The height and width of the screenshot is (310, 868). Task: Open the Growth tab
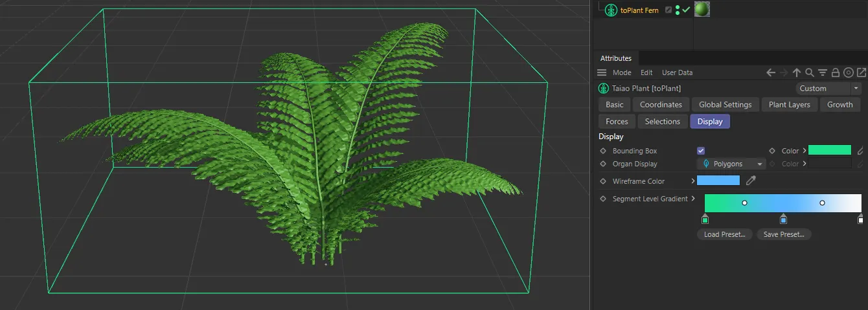pos(839,104)
